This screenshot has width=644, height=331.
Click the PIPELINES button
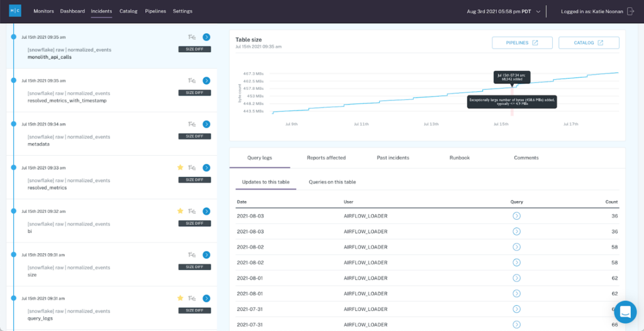click(x=523, y=43)
